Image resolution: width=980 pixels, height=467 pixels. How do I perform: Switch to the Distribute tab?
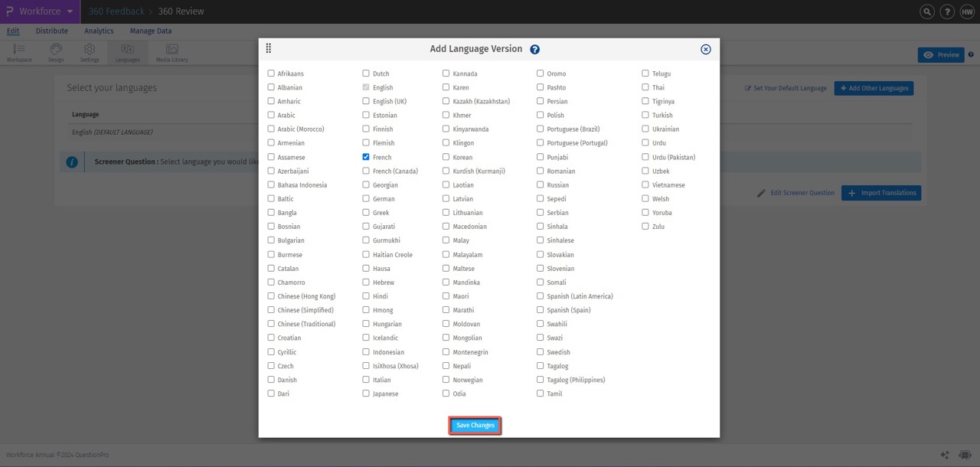(51, 31)
